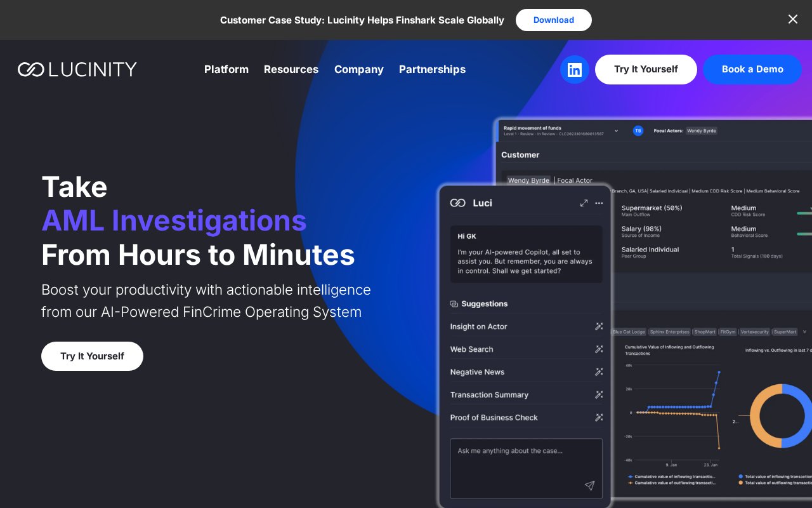Click the send message arrow icon
Viewport: 812px width, 508px height.
coord(589,486)
